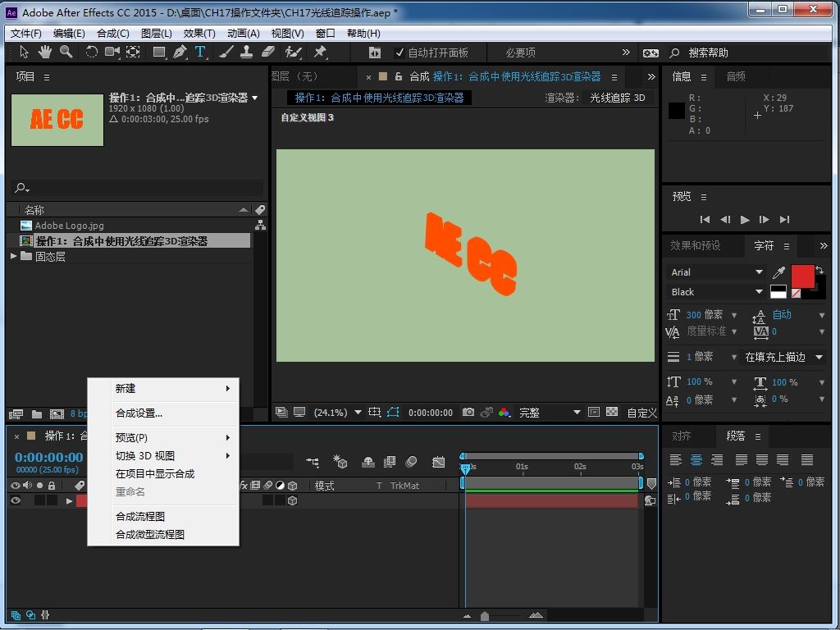
Task: Open the Graph Editor in the timeline
Action: (x=438, y=462)
